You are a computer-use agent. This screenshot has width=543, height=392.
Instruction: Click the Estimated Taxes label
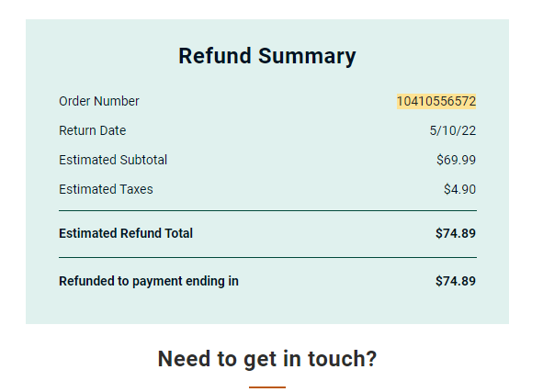(x=106, y=190)
